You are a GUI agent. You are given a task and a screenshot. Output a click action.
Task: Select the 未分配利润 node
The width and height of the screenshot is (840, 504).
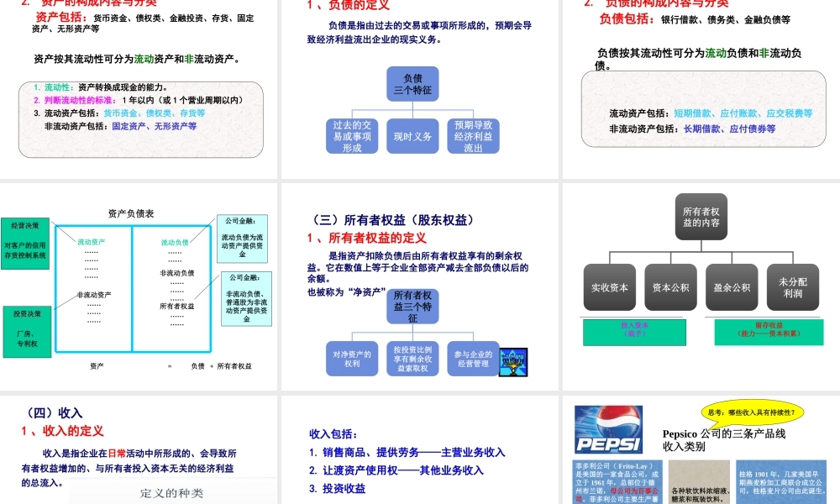[792, 286]
